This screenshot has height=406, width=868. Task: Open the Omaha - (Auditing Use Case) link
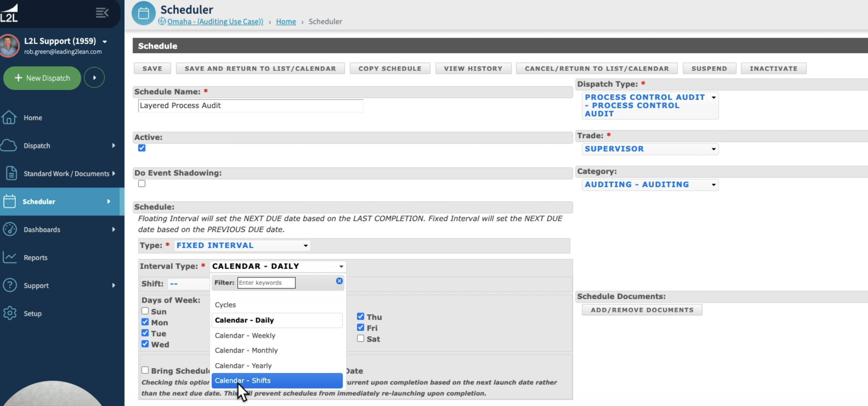click(x=215, y=22)
